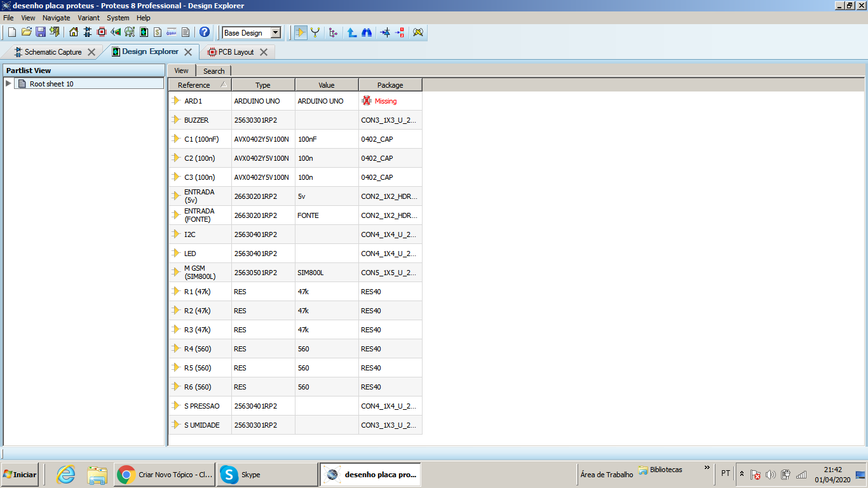Click the Design Explorer toolbar icon
The height and width of the screenshot is (488, 868).
point(144,32)
